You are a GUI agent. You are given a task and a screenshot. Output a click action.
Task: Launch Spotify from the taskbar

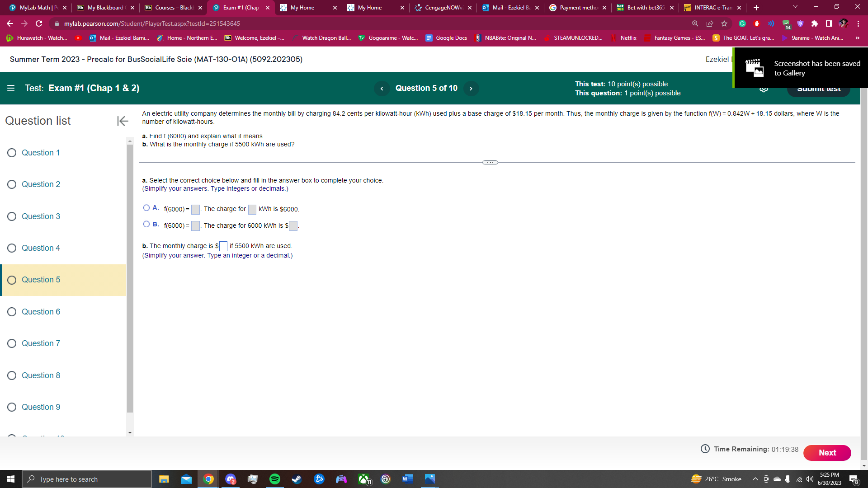(274, 479)
